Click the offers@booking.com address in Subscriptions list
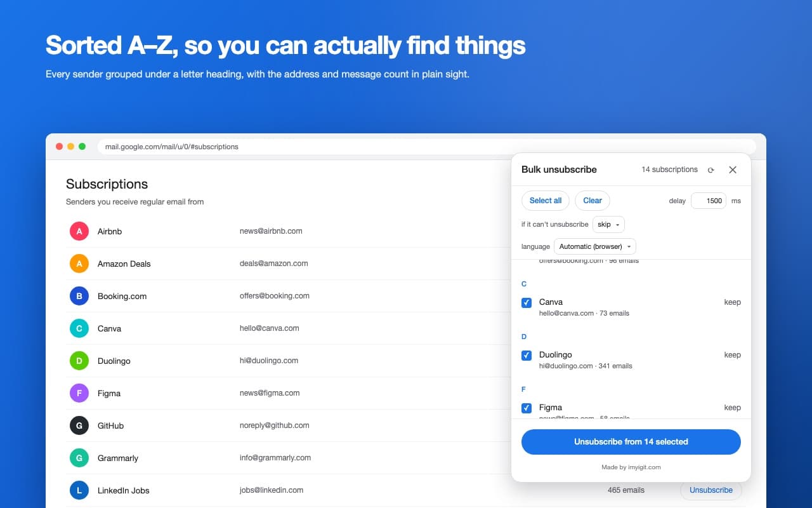Screen dimensions: 812x508 pyautogui.click(x=275, y=296)
